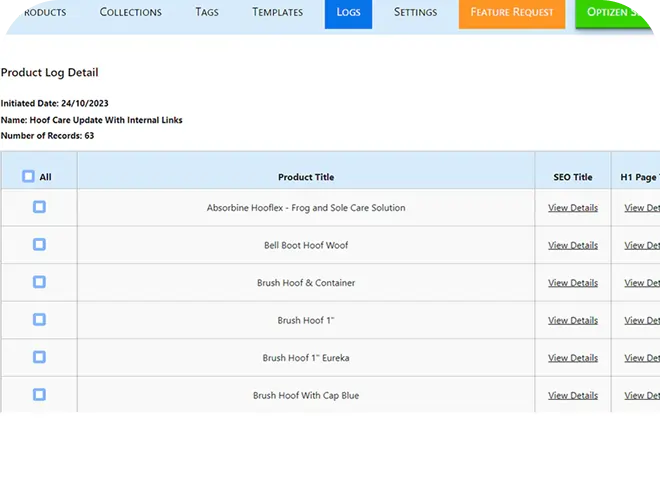Select the Logs tab
Image resolution: width=660 pixels, height=496 pixels.
click(348, 13)
